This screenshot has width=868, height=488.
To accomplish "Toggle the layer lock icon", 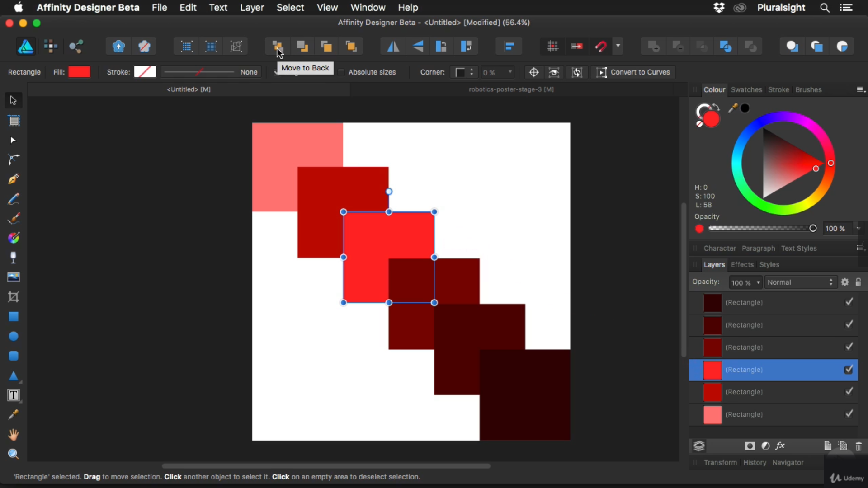I will click(x=859, y=282).
